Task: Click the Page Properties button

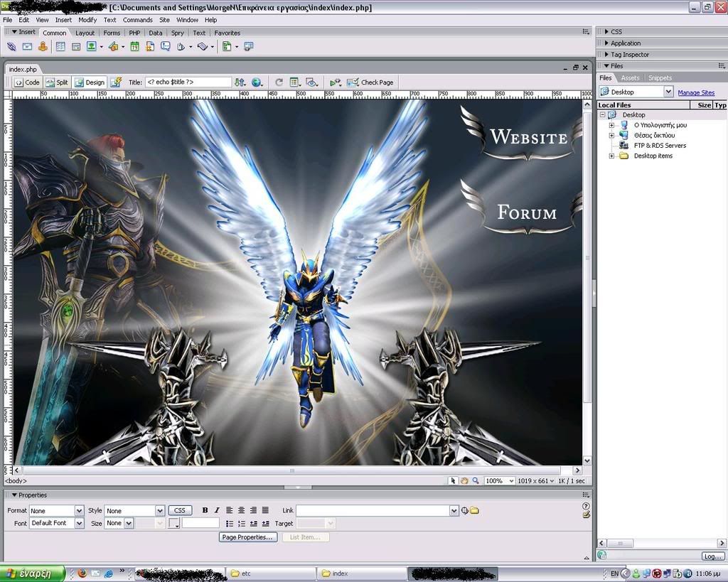Action: coord(248,537)
